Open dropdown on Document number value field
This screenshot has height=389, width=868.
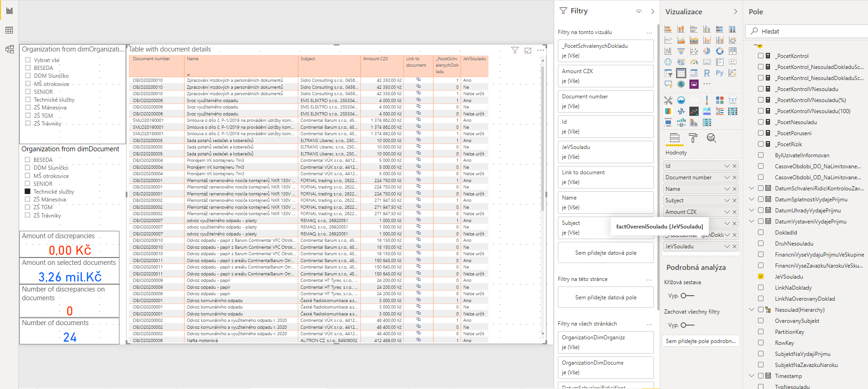tap(727, 177)
